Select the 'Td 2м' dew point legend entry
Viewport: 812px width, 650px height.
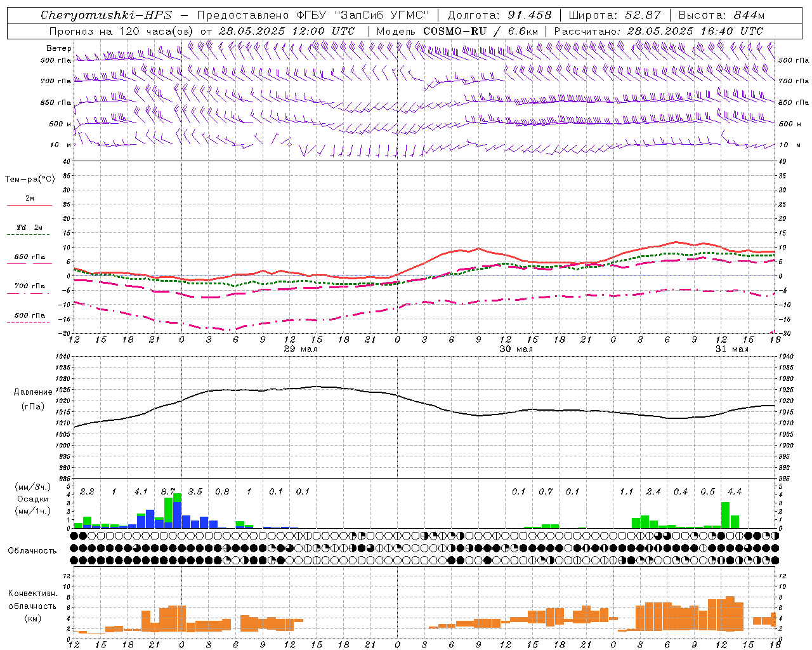tap(30, 227)
